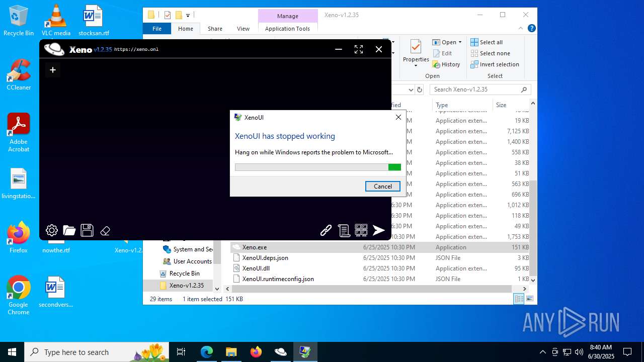
Task: Switch to the Share ribbon tab
Action: point(215,29)
